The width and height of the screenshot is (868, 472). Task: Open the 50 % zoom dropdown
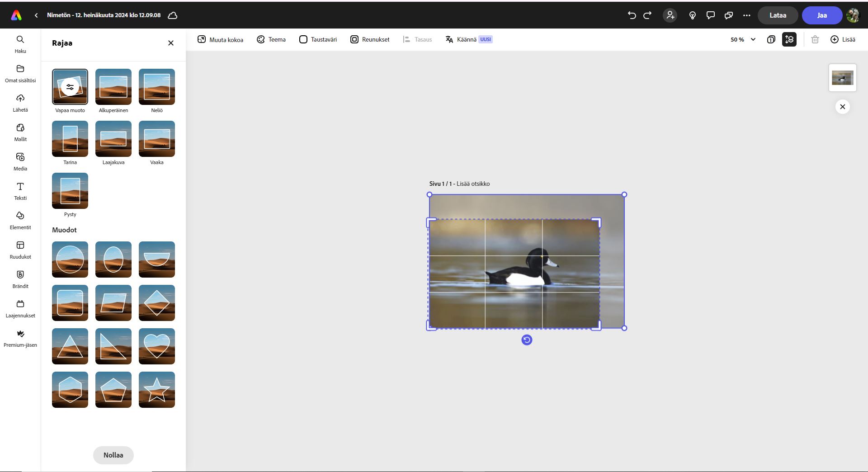pos(743,40)
